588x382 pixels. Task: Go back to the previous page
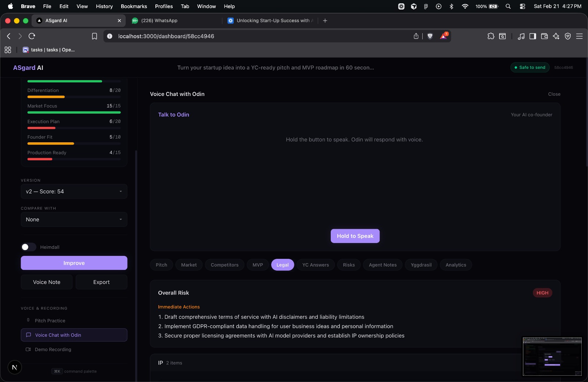pyautogui.click(x=9, y=36)
